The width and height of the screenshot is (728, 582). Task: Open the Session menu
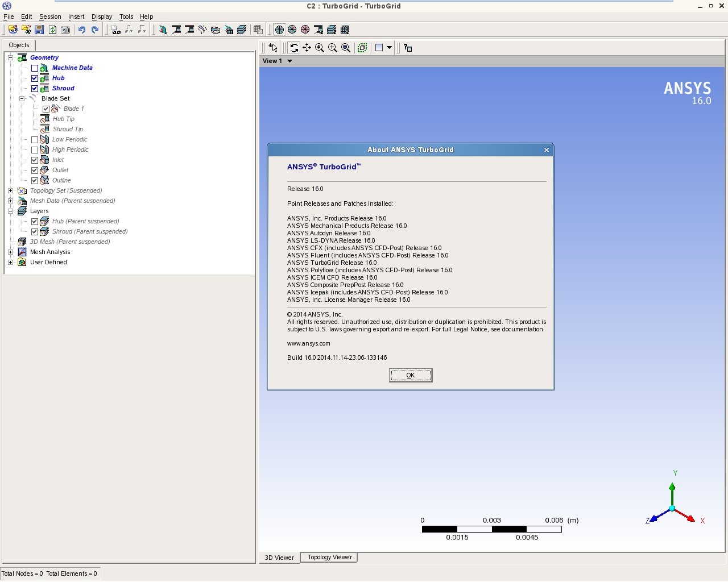tap(50, 16)
